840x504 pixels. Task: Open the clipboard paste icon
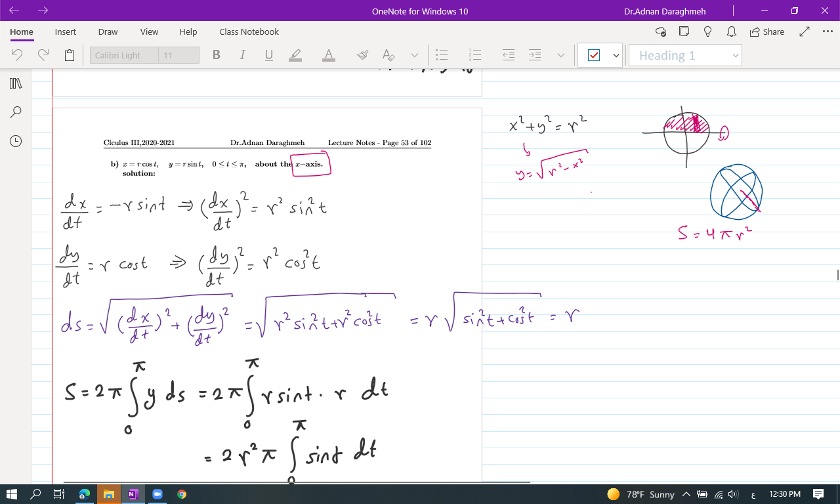pos(70,56)
